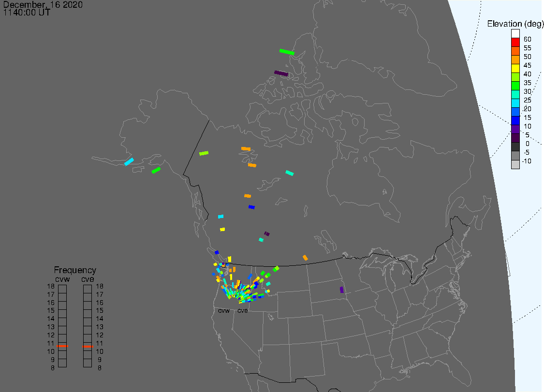The height and width of the screenshot is (392, 544).
Task: Click the lime echo bar east of the Alaska border
Action: tap(204, 153)
